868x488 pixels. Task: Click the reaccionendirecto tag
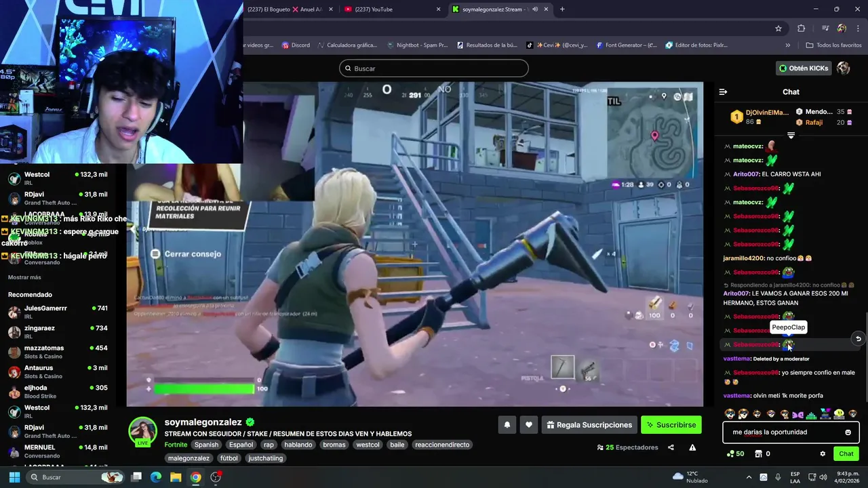(x=442, y=445)
